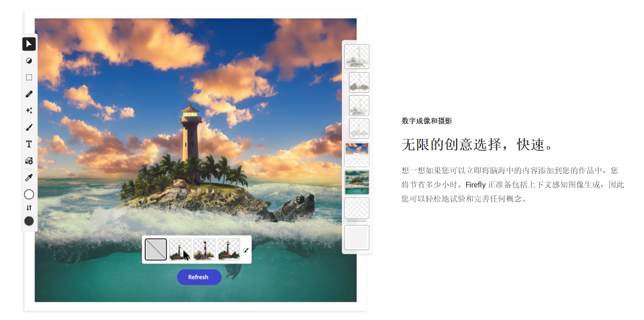Select the Brush tool

29,127
